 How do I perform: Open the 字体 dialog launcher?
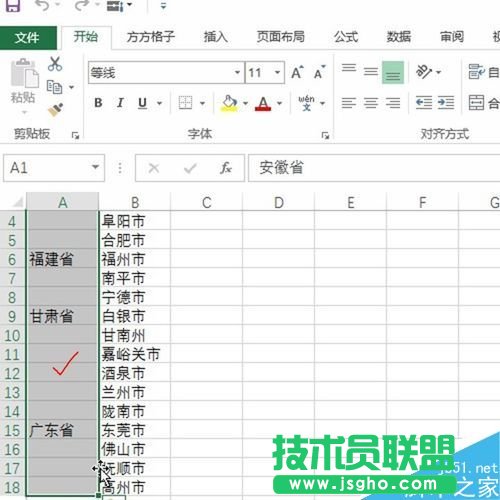(325, 135)
